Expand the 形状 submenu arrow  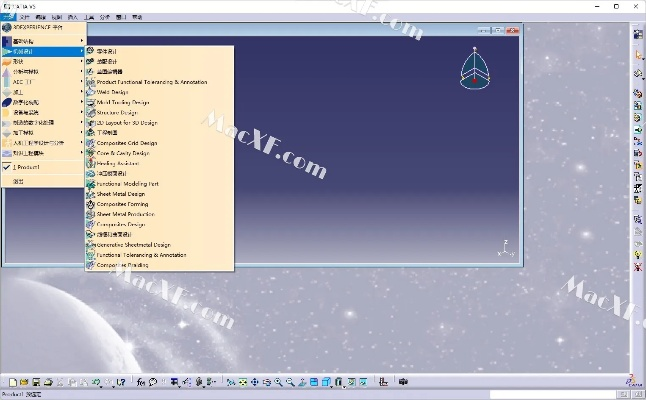click(82, 61)
